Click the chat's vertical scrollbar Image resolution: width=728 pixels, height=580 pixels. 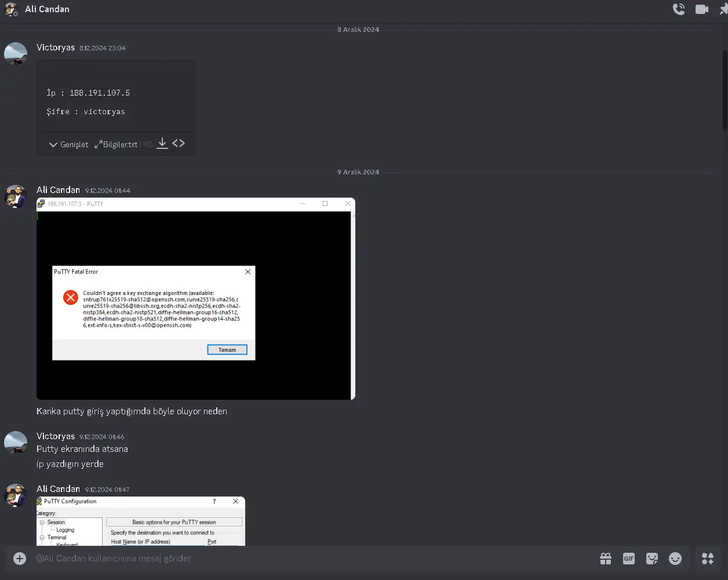[725, 90]
